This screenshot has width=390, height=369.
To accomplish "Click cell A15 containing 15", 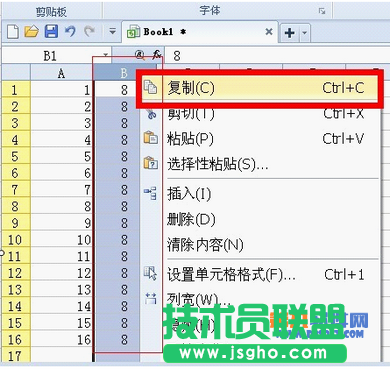I will click(61, 323).
